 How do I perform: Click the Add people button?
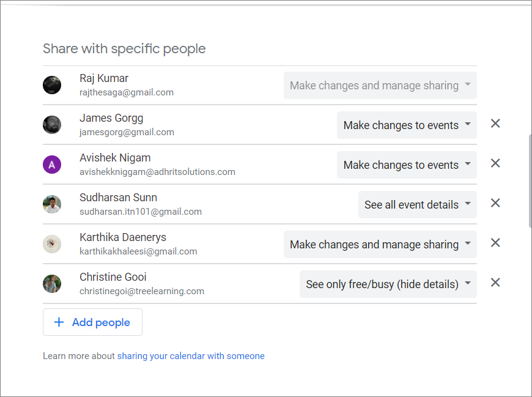click(92, 322)
